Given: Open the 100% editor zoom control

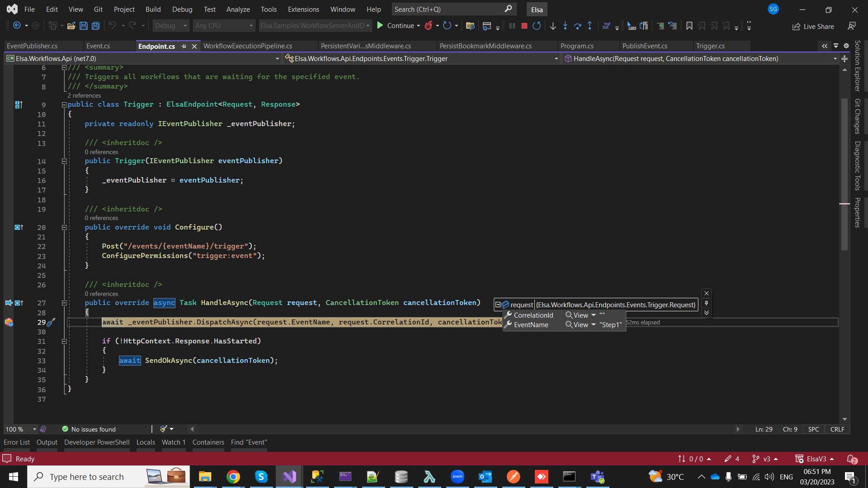Looking at the screenshot, I should point(20,429).
